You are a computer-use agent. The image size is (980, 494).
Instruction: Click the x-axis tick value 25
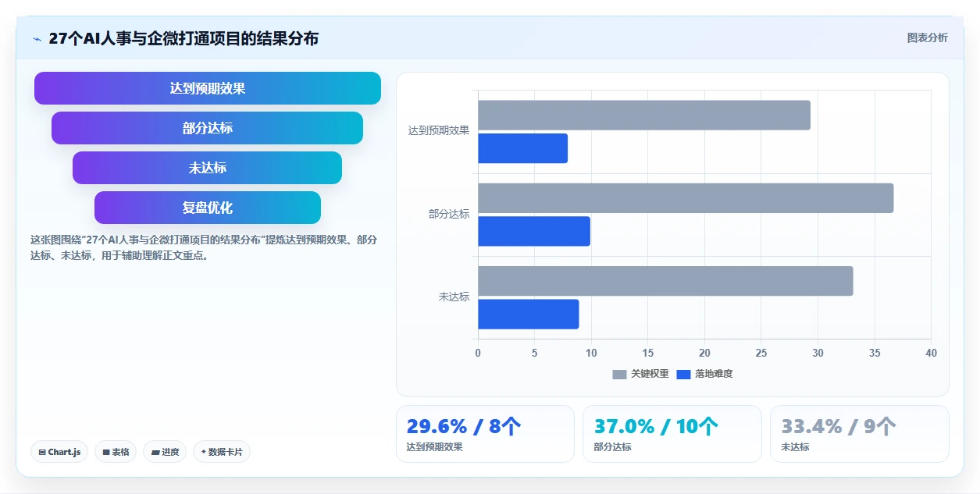[x=761, y=353]
